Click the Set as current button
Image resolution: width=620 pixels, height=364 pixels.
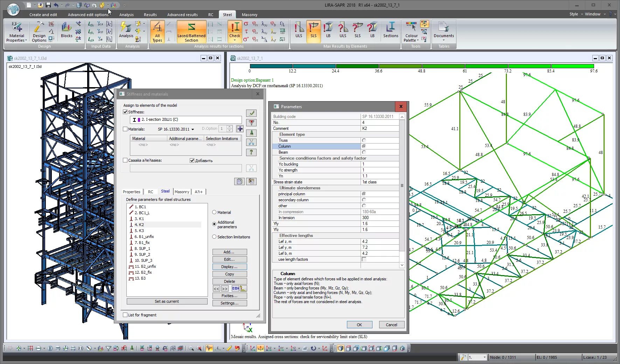pos(167,301)
